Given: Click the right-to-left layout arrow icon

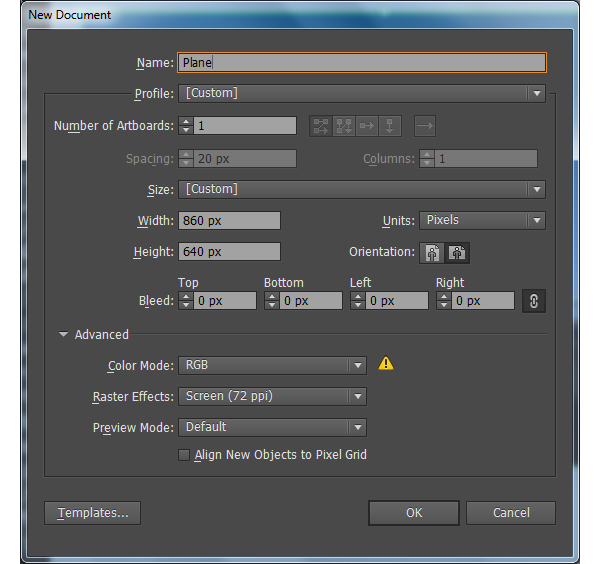Looking at the screenshot, I should (425, 126).
